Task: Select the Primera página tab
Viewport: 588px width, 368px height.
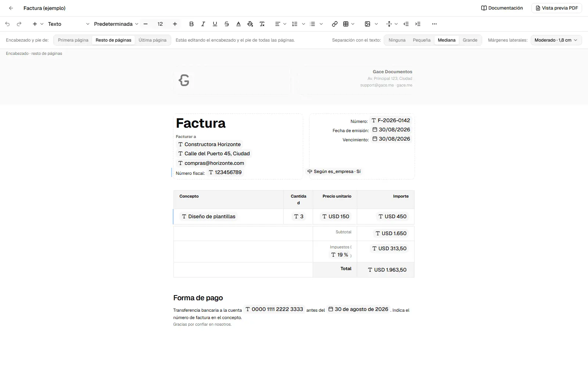Action: [73, 40]
